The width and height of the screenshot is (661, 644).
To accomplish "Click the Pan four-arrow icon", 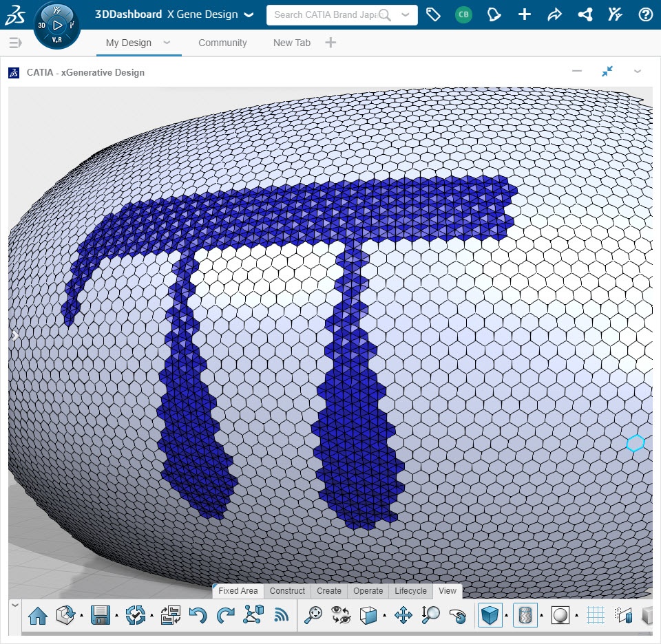I will point(403,616).
